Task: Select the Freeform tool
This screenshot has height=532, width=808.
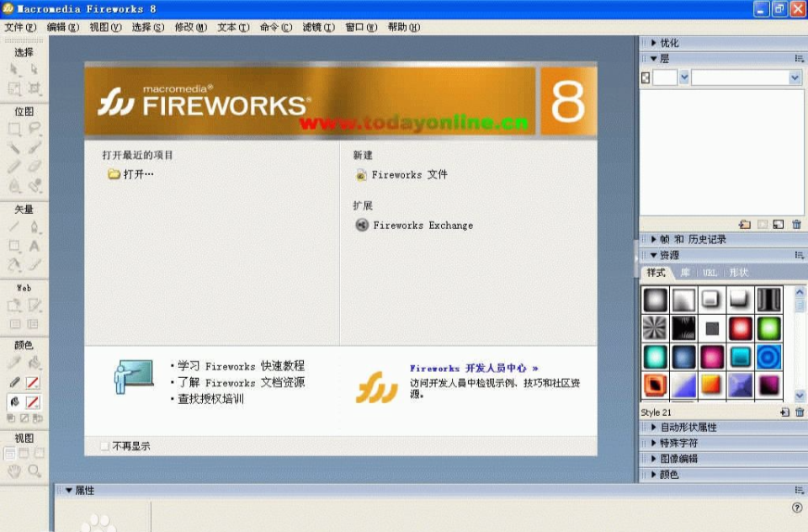Action: [14, 265]
